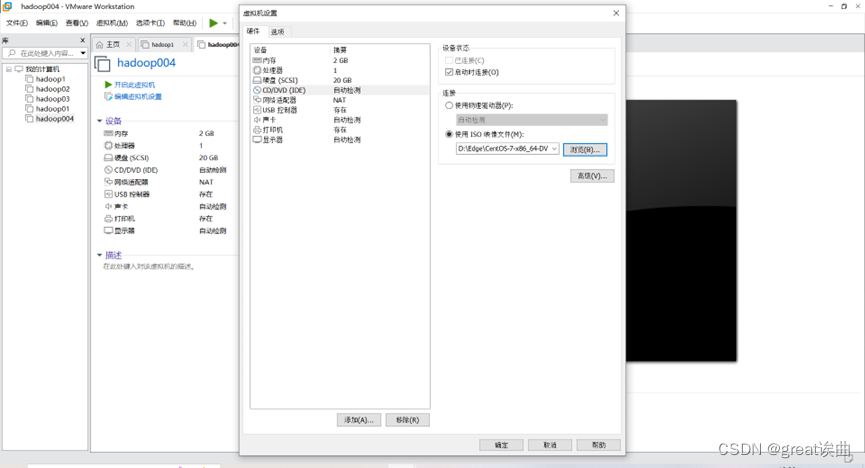This screenshot has height=468, width=865.
Task: Click the 移除(R) remove device button
Action: (x=408, y=420)
